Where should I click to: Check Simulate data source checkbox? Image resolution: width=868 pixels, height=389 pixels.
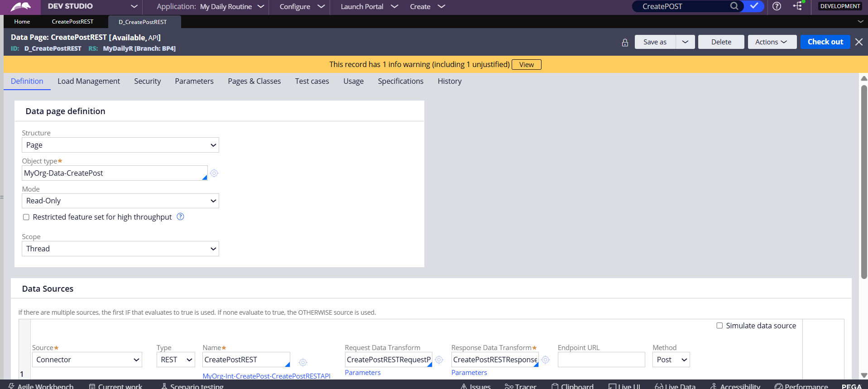click(x=719, y=326)
